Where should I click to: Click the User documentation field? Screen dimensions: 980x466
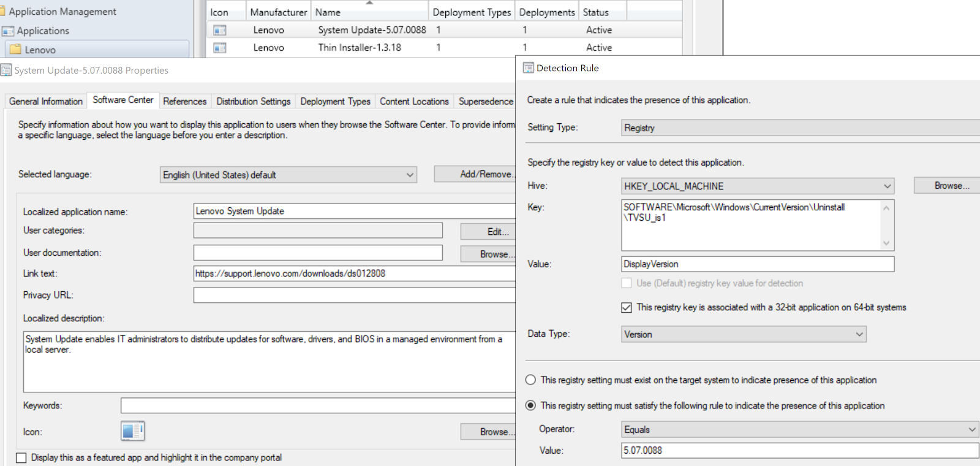(318, 253)
